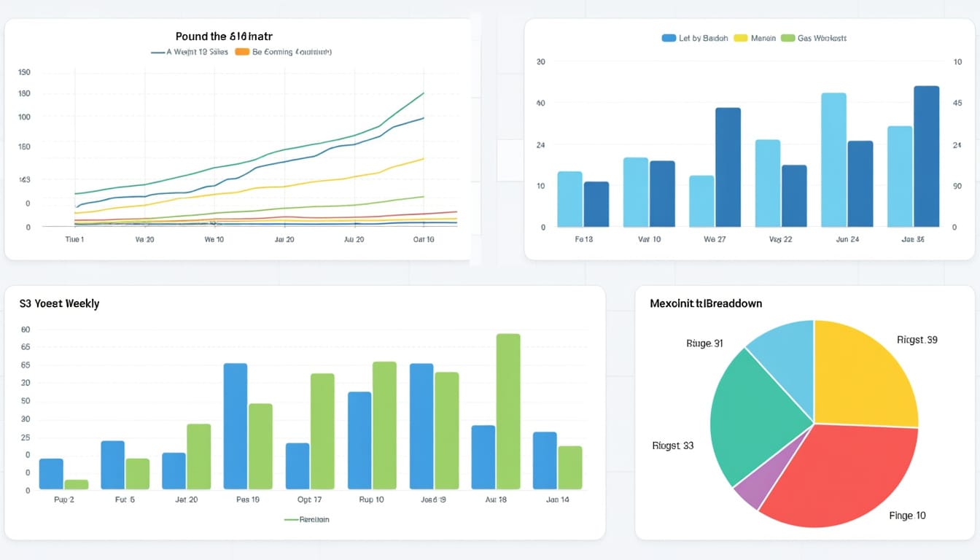Screen dimensions: 980x560
Task: Click the tallest green bar above Aut 18
Action: click(508, 411)
